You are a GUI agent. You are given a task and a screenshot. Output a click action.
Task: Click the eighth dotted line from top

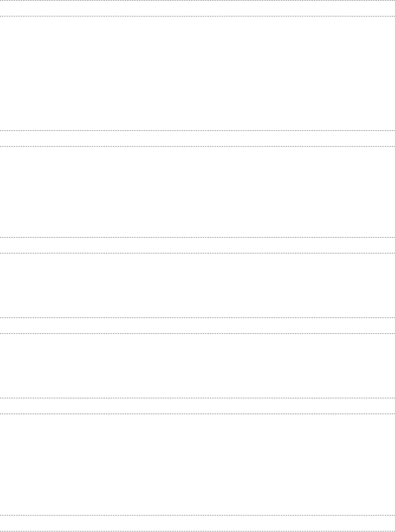(x=197, y=334)
